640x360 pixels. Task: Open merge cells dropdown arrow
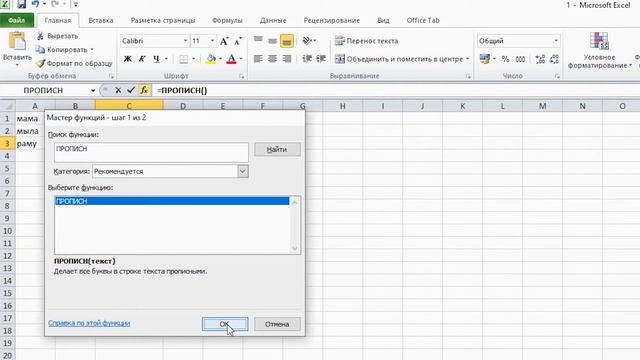[467, 59]
